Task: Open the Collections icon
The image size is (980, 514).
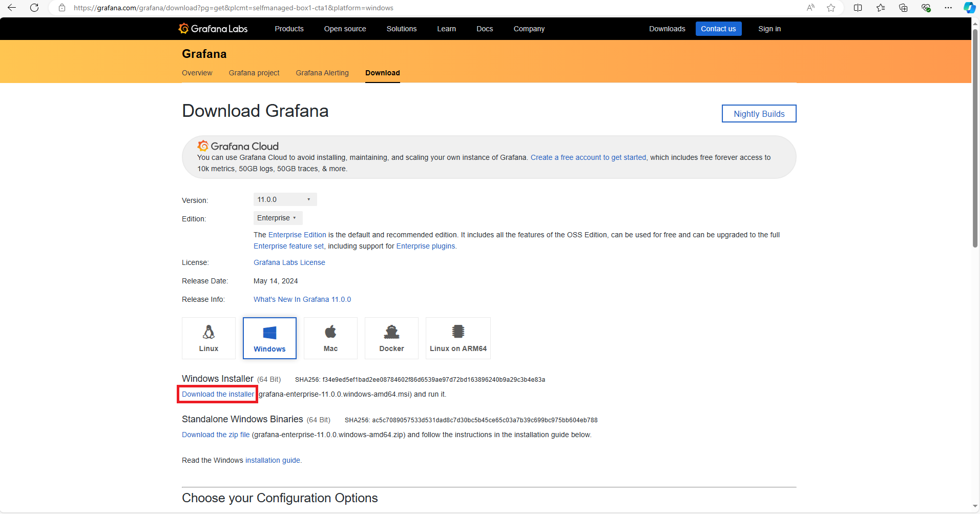Action: coord(903,8)
